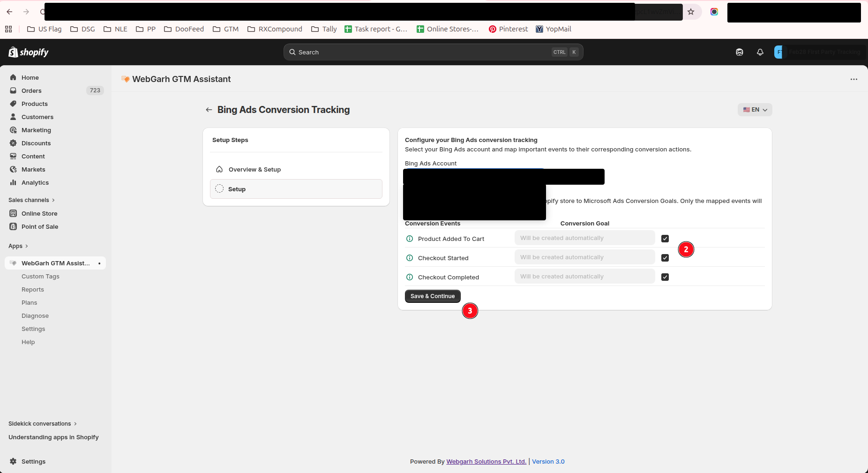Viewport: 868px width, 473px height.
Task: Expand the Apps section
Action: tap(18, 246)
